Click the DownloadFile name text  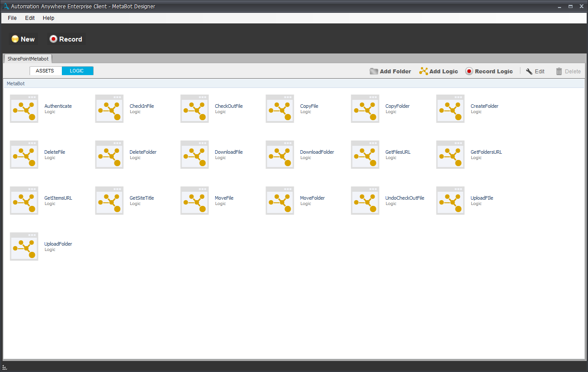point(229,152)
